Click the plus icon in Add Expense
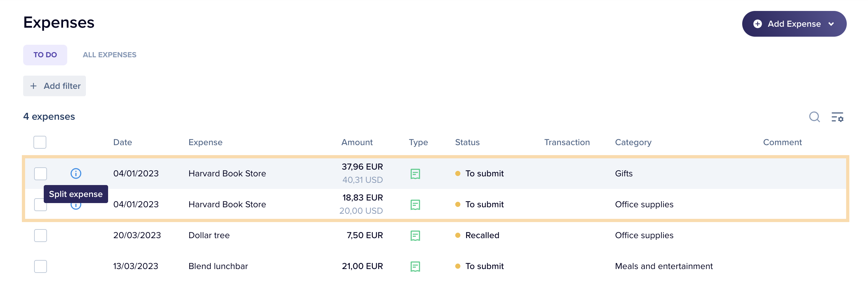This screenshot has height=298, width=868. 757,23
